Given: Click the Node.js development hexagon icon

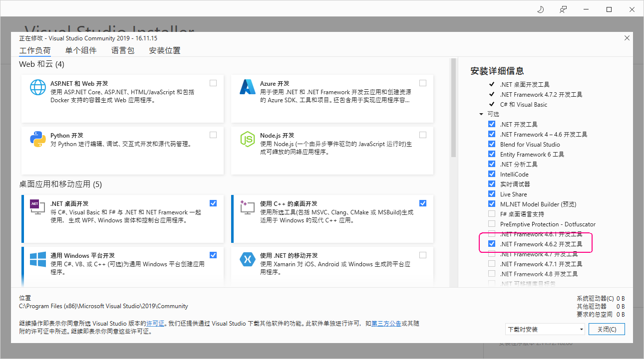Looking at the screenshot, I should (248, 139).
